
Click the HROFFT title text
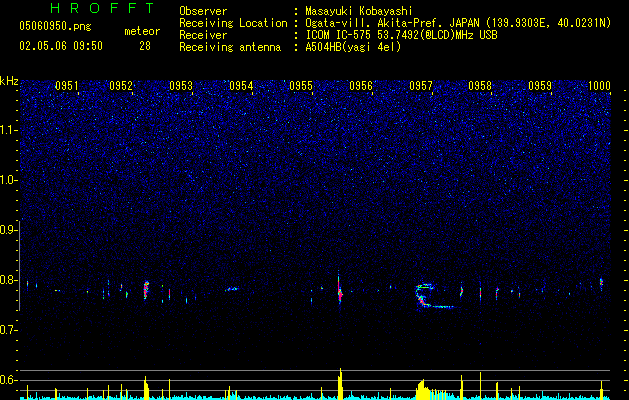[x=103, y=8]
